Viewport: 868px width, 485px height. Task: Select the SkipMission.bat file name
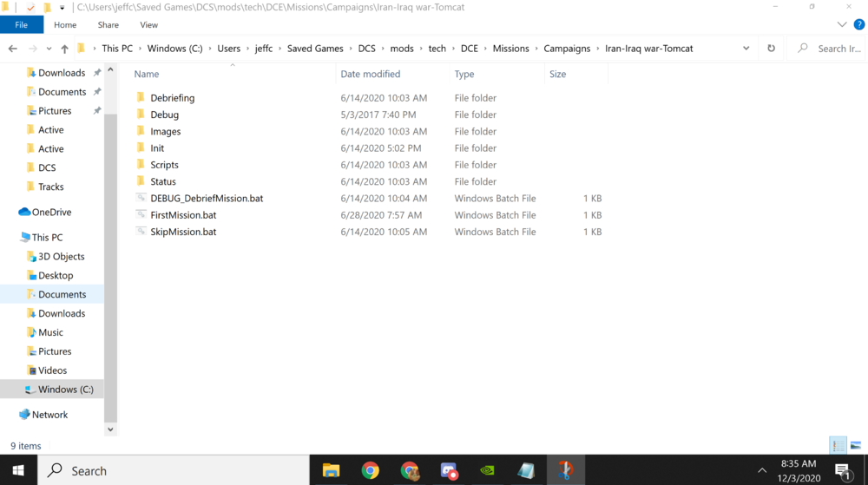(x=183, y=231)
